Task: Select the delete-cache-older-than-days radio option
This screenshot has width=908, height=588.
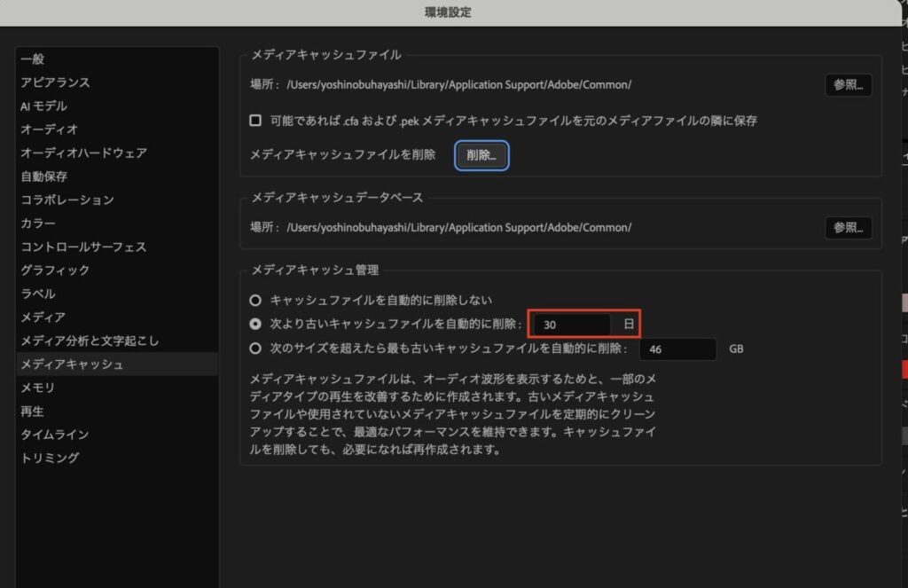Action: click(x=256, y=325)
